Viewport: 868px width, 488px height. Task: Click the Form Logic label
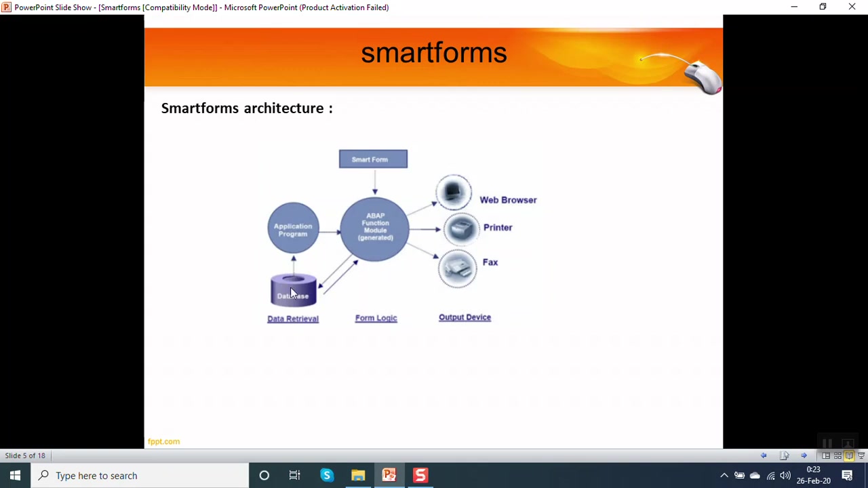pos(376,318)
